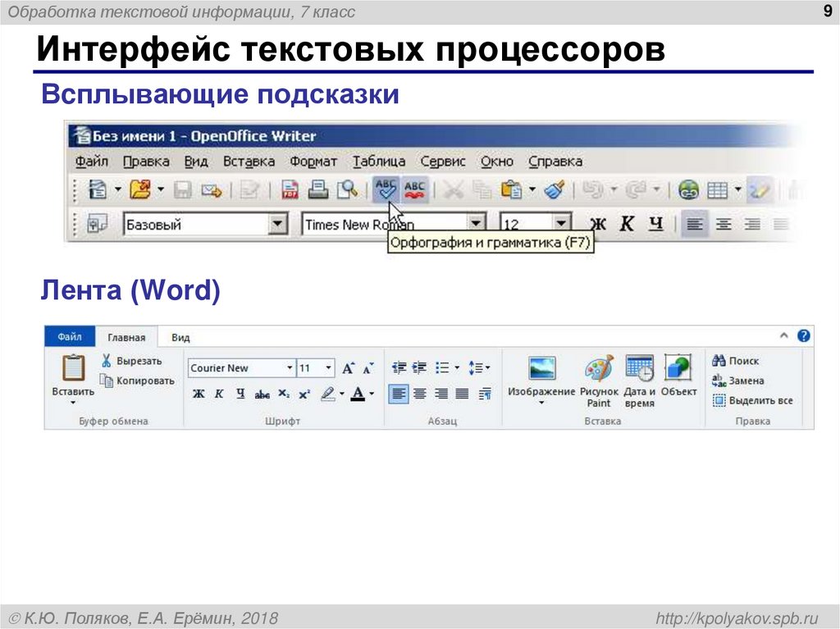Image resolution: width=840 pixels, height=629 pixels.
Task: Click the Paste clipboard icon in Writer toolbar
Action: 511,189
